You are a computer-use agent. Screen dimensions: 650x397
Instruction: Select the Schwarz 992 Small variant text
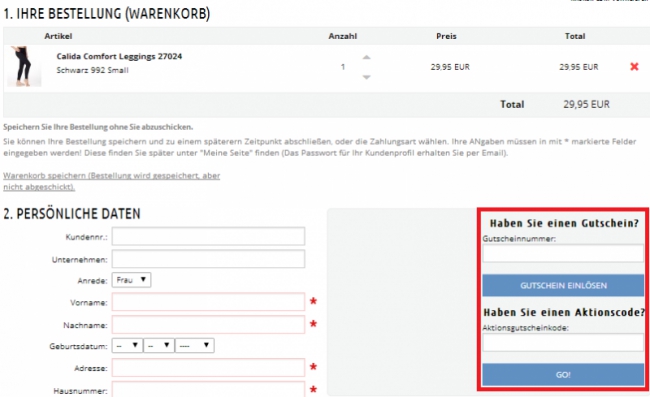[92, 70]
